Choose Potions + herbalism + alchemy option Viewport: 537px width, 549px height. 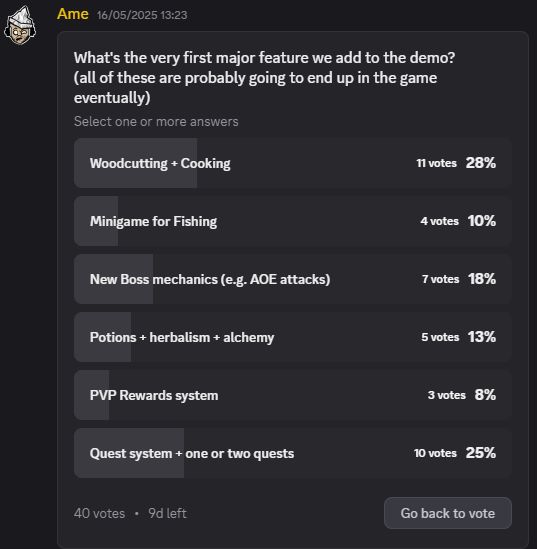point(293,337)
